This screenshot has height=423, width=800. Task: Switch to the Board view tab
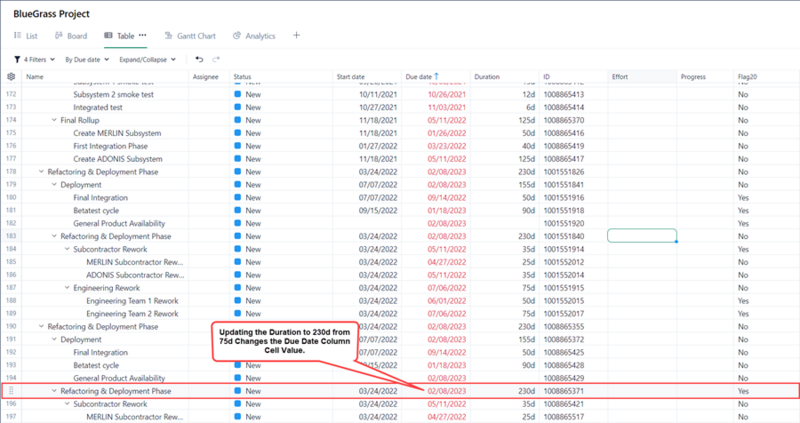point(71,36)
